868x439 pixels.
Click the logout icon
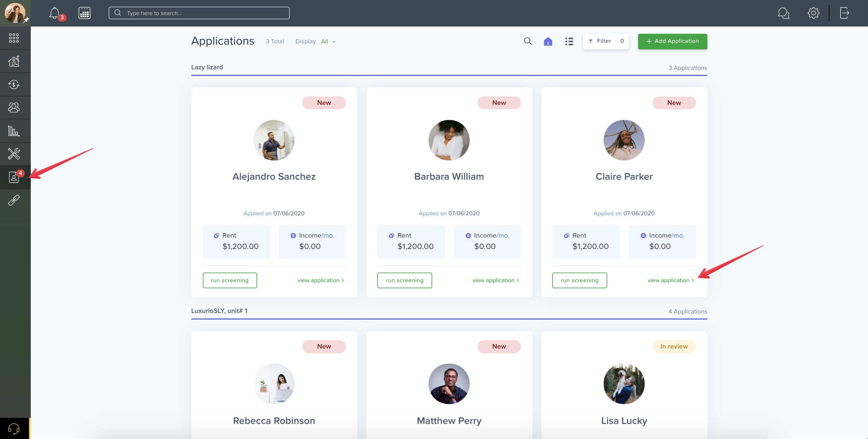(x=844, y=13)
